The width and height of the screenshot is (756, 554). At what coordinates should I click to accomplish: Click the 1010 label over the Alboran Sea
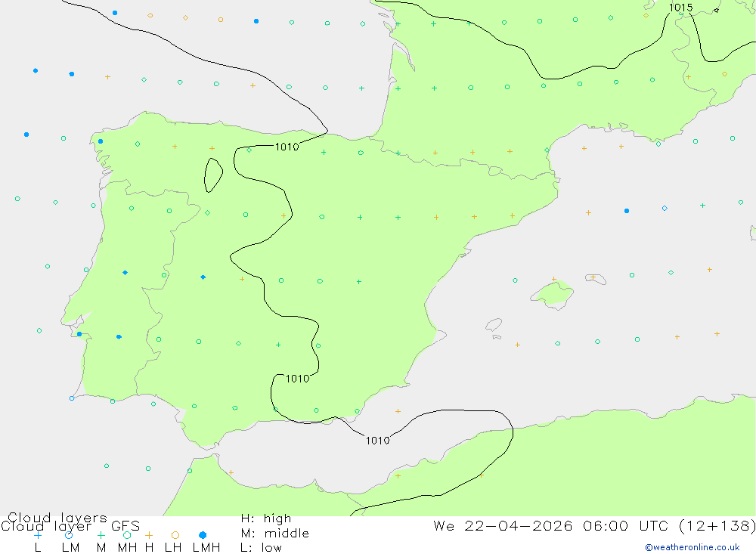click(x=377, y=441)
